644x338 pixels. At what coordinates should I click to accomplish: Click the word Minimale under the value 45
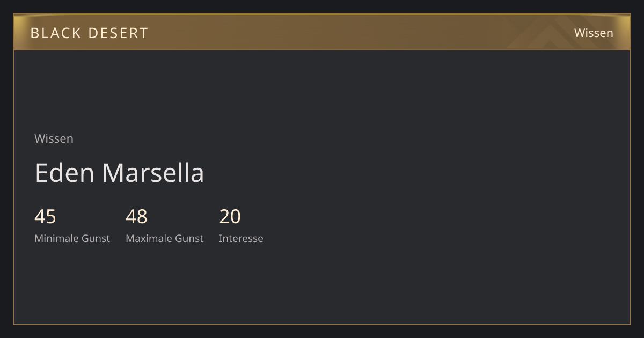click(56, 238)
